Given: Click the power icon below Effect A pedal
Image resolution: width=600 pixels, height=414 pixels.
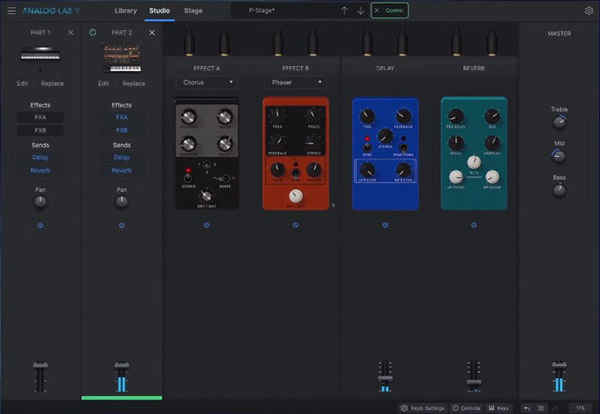Looking at the screenshot, I should (x=206, y=225).
